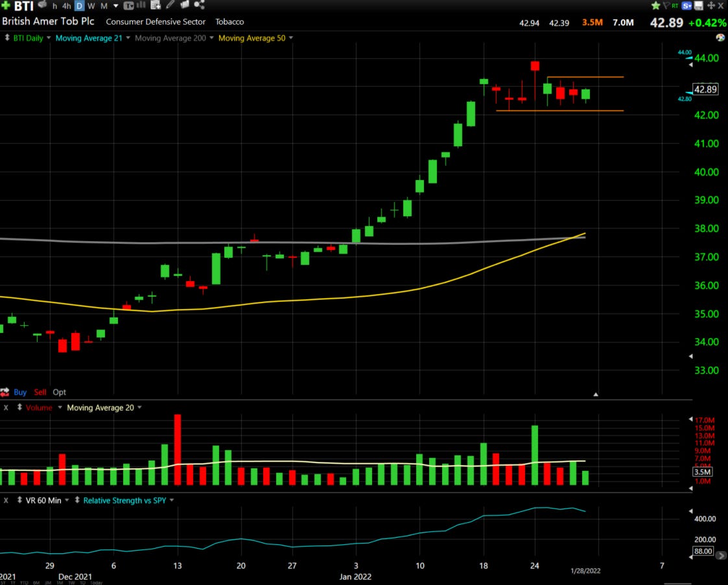The height and width of the screenshot is (585, 728).
Task: Click the move window cross-arrows icon
Action: pos(711,6)
